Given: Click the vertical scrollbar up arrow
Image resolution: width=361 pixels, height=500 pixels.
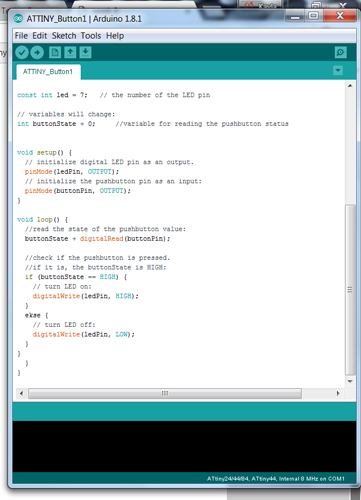Looking at the screenshot, I should [350, 86].
